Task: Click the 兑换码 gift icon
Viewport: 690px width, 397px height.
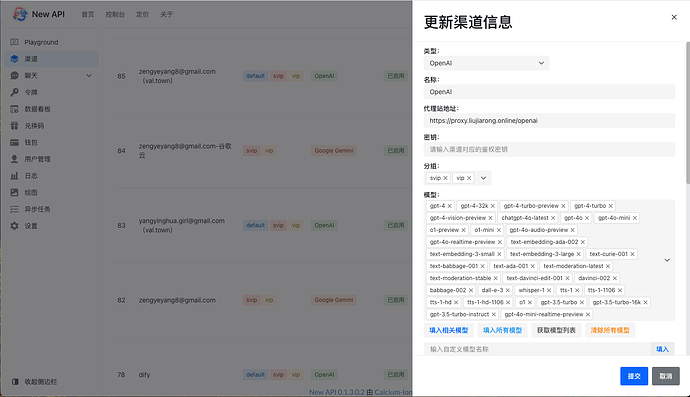Action: [14, 126]
